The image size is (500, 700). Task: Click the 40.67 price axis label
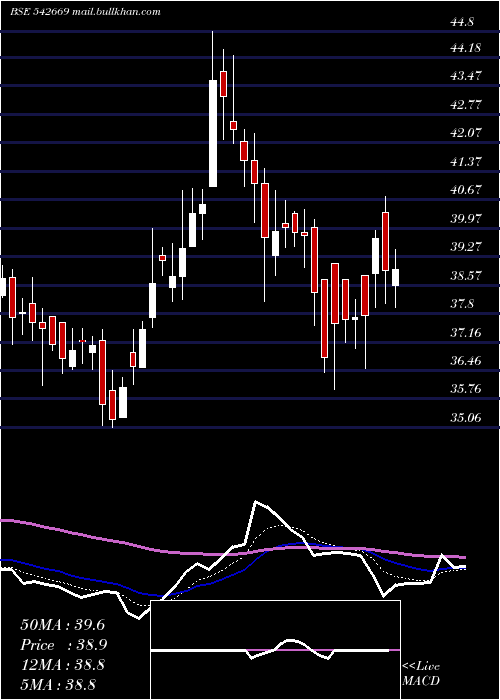pyautogui.click(x=466, y=190)
